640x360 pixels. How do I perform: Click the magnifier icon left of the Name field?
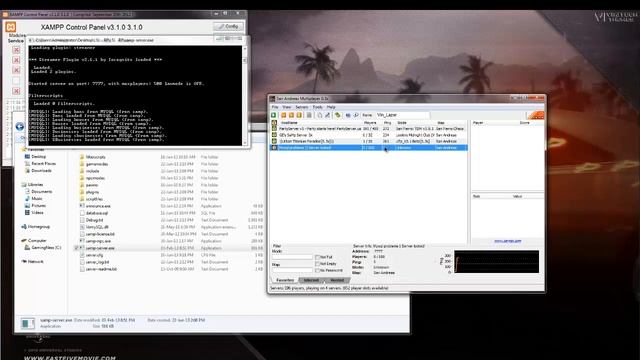click(356, 115)
